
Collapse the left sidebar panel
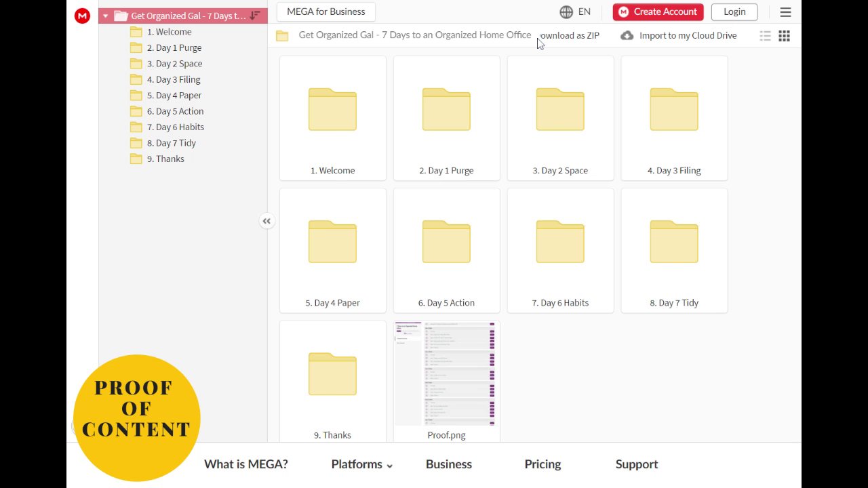point(267,221)
